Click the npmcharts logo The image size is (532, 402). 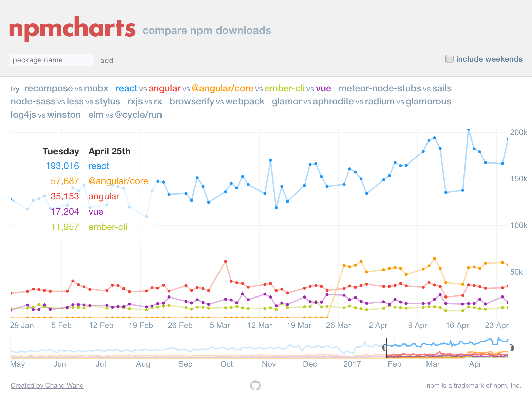pos(72,29)
